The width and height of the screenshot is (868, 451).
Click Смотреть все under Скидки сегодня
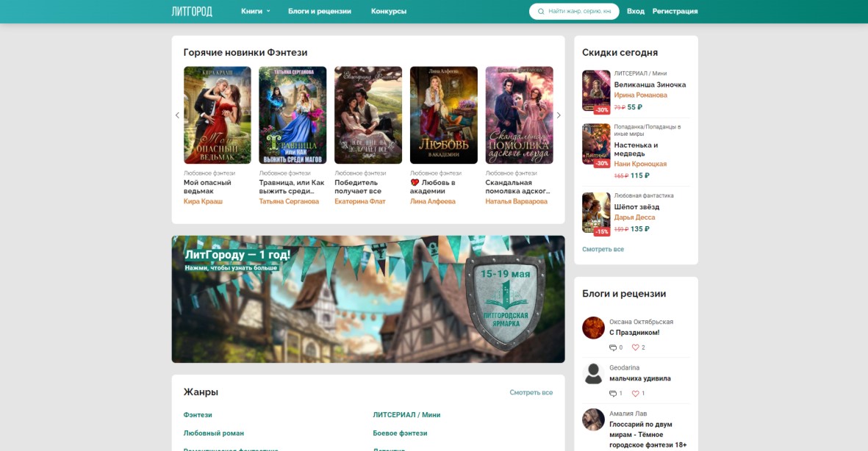[603, 249]
